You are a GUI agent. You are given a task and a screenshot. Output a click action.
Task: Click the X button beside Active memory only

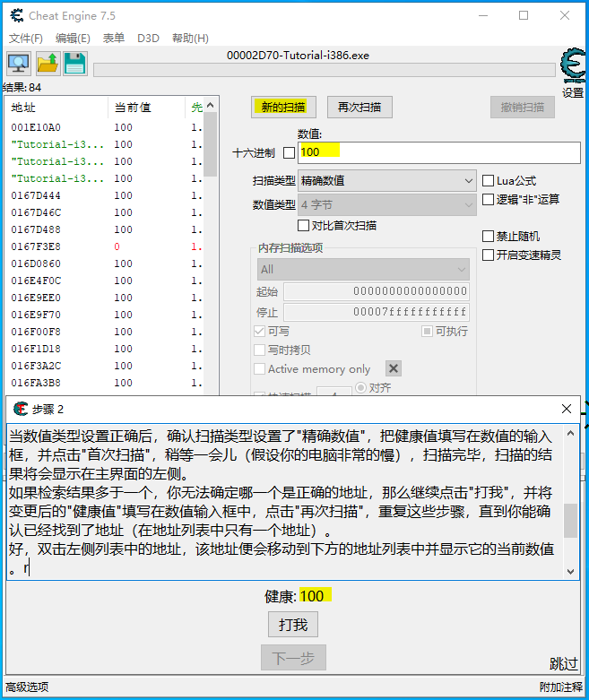pos(394,368)
